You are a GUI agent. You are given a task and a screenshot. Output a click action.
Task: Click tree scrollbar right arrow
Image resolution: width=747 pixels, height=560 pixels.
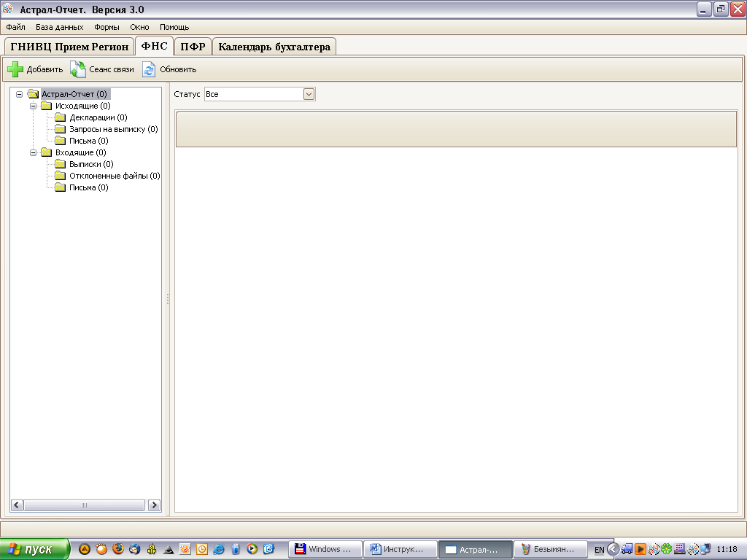(154, 505)
